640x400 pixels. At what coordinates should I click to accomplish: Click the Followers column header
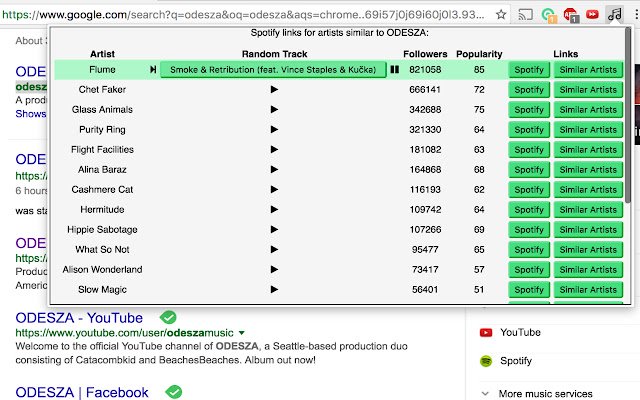point(425,54)
